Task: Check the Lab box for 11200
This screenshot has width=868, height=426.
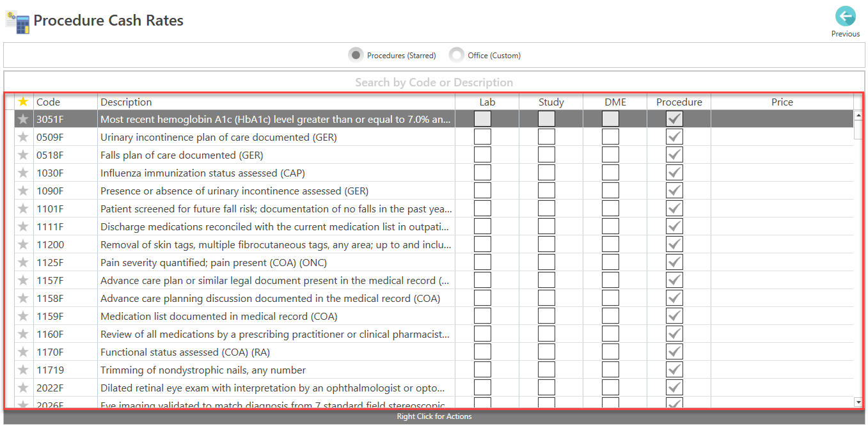Action: tap(482, 244)
